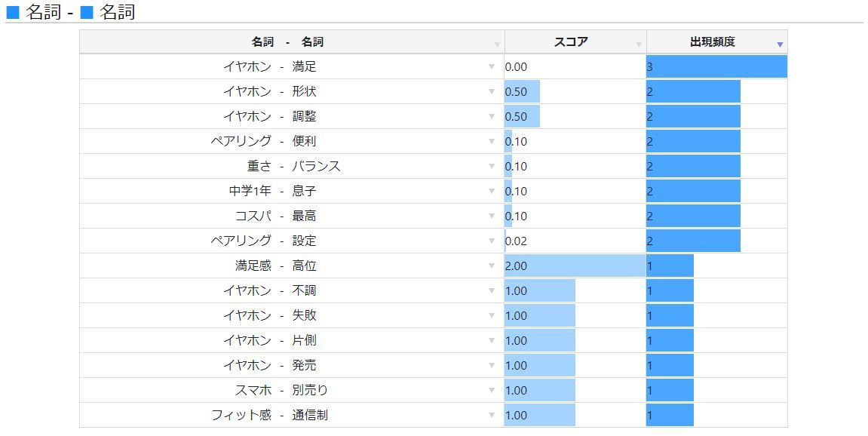Open dropdown arrow for フィット感 - 通信制 row

click(x=492, y=416)
